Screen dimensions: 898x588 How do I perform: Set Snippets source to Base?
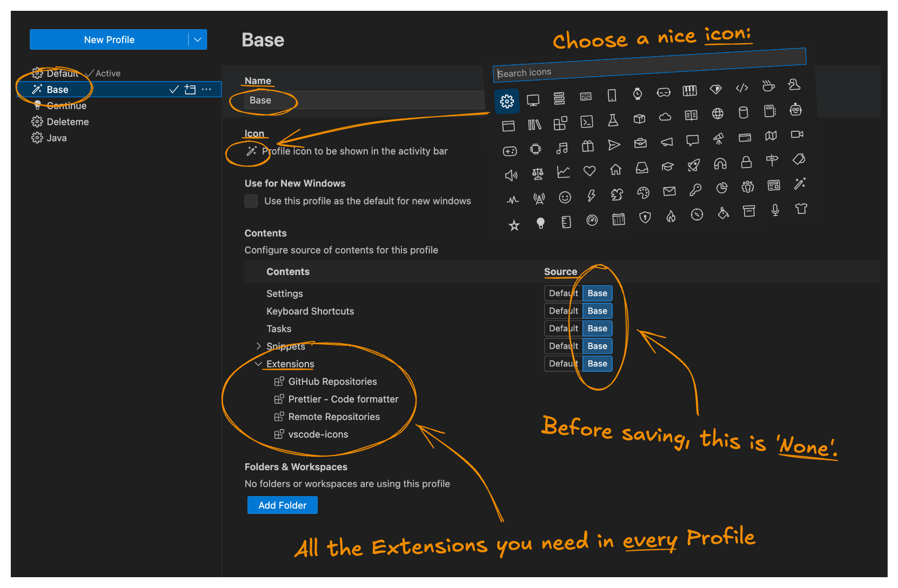point(597,346)
